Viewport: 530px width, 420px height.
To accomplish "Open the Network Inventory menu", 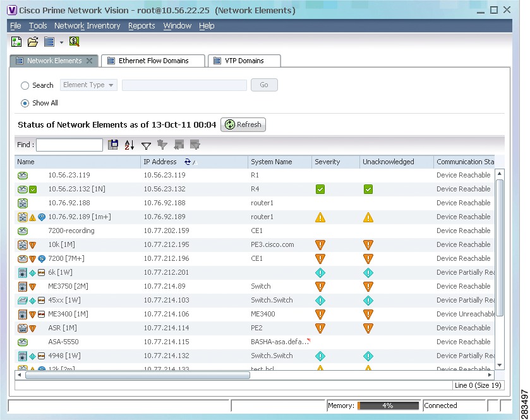I will coord(87,26).
